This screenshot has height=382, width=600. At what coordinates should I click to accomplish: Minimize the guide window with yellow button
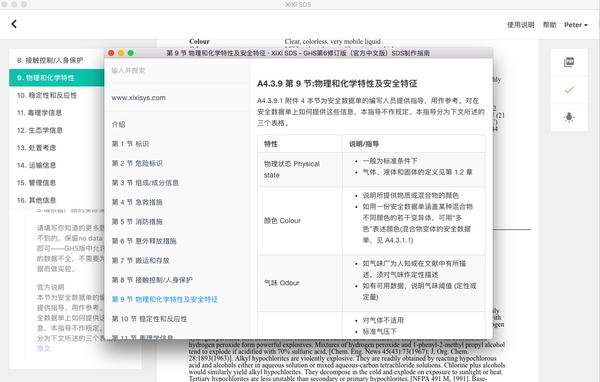(x=121, y=53)
